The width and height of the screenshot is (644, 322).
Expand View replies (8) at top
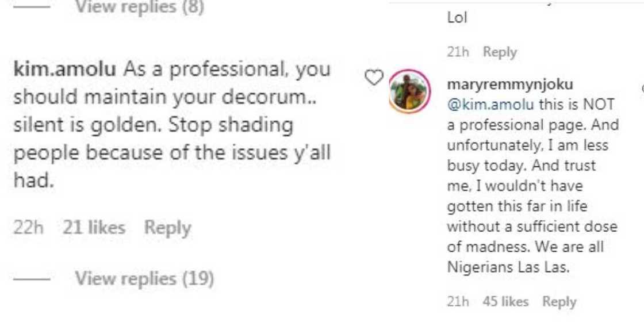click(140, 8)
